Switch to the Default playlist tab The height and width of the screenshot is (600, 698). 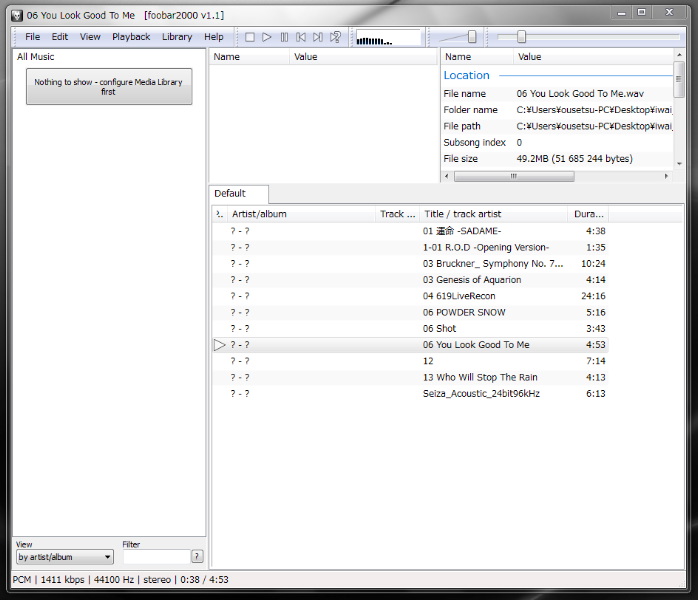230,193
